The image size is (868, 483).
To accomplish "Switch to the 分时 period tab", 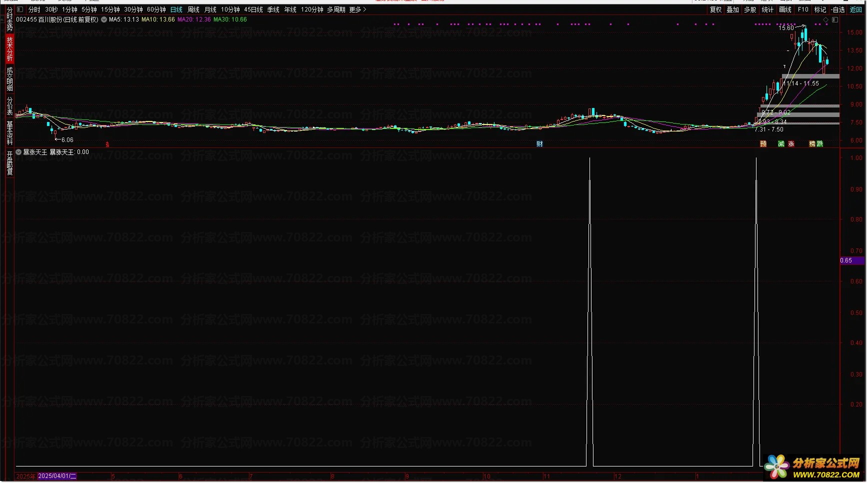I will tap(34, 9).
